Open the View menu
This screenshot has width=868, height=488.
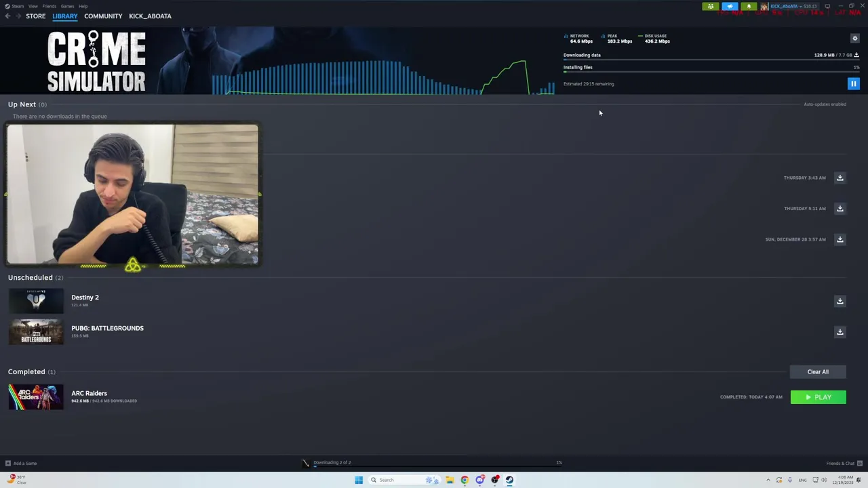point(33,6)
